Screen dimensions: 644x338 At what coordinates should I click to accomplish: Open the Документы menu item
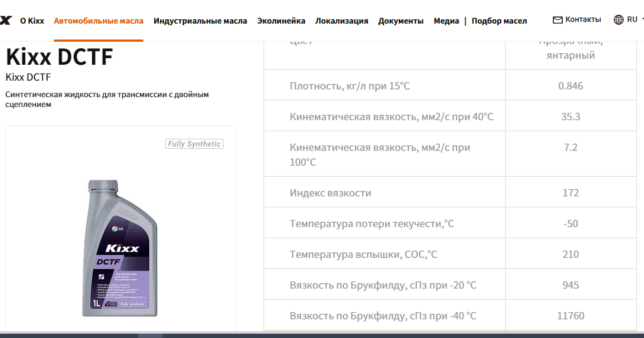tap(401, 20)
